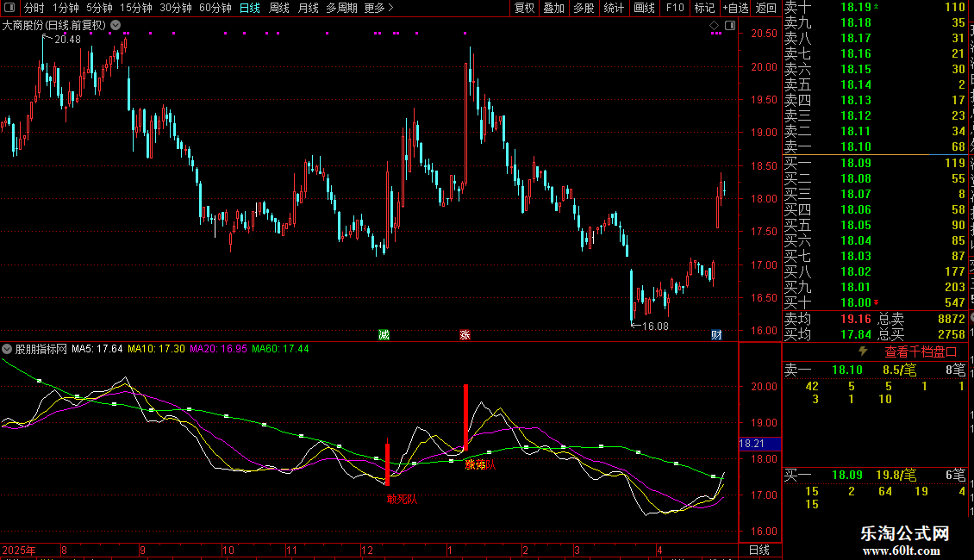
Task: Click the 总卖 8872 total value
Action: click(x=952, y=319)
